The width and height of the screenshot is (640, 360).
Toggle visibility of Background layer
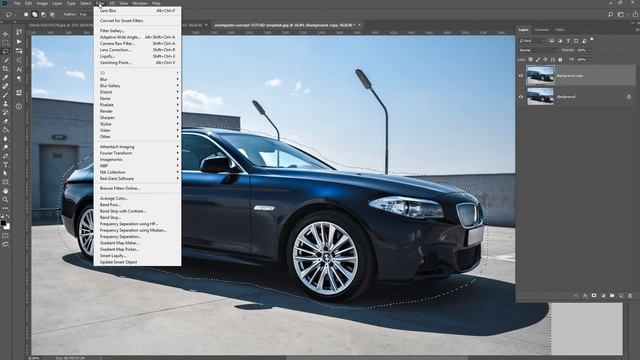(521, 97)
